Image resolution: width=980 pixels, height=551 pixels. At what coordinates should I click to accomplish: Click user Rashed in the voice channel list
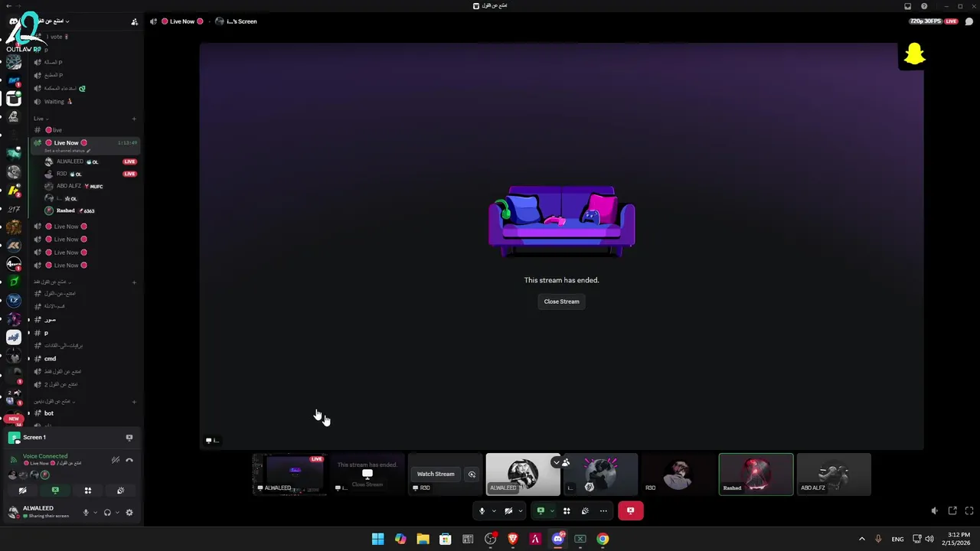pos(90,210)
